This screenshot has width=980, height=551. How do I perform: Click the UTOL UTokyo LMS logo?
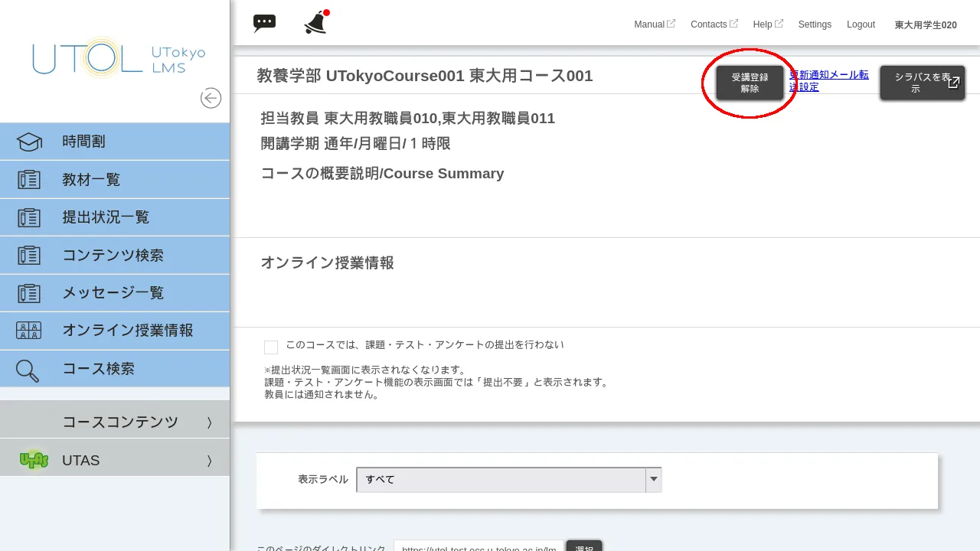119,58
